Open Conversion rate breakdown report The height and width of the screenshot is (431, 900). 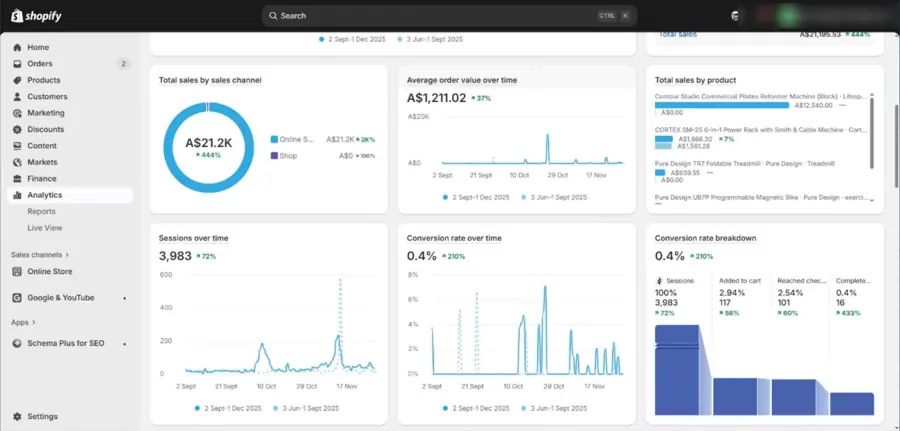(705, 238)
